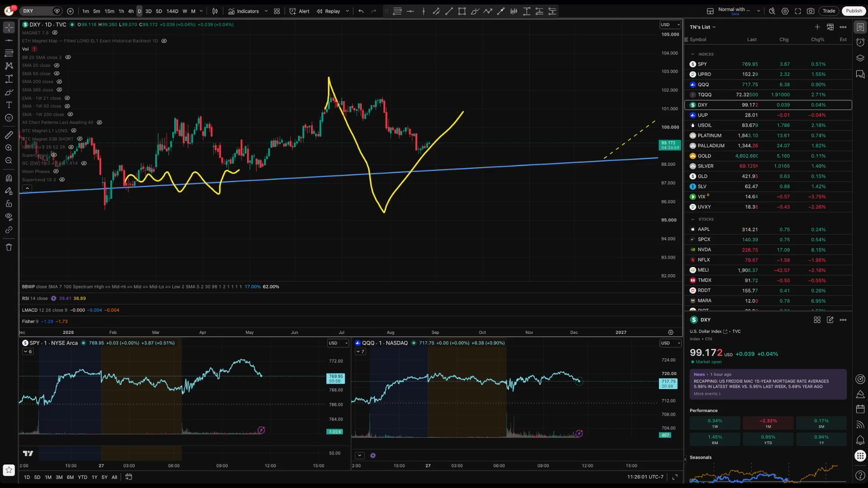Select NVDA row in the watchlist
868x488 pixels.
pyautogui.click(x=768, y=250)
